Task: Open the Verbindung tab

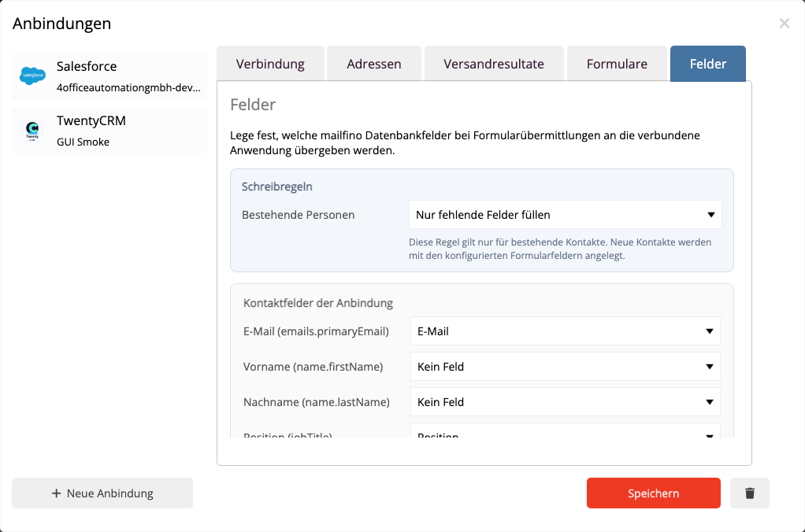Action: click(270, 64)
